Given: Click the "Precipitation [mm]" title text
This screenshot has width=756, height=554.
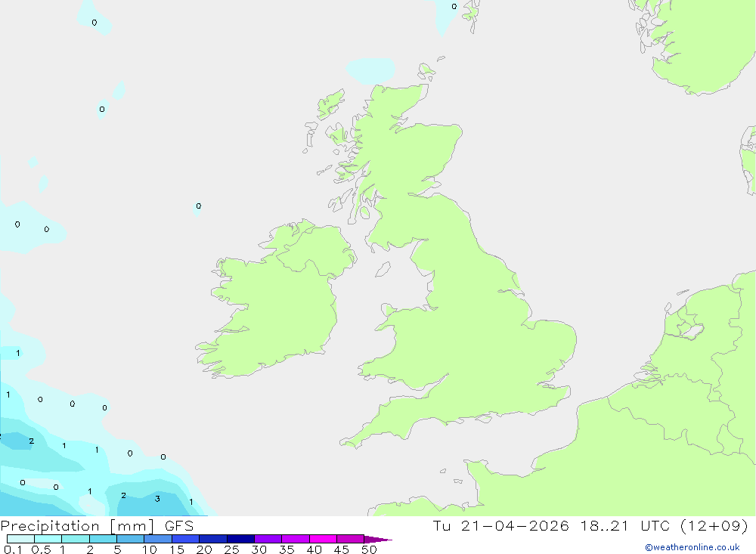Looking at the screenshot, I should point(77,526).
